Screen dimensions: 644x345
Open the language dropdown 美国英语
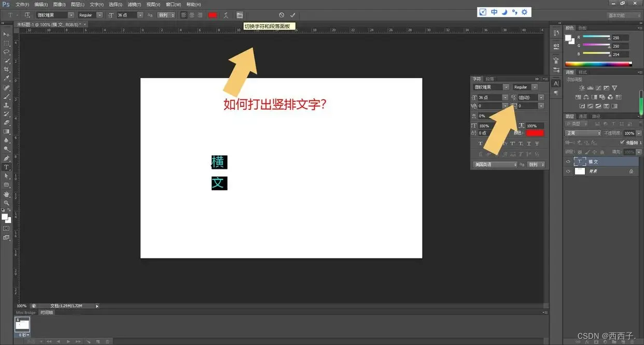(x=495, y=164)
